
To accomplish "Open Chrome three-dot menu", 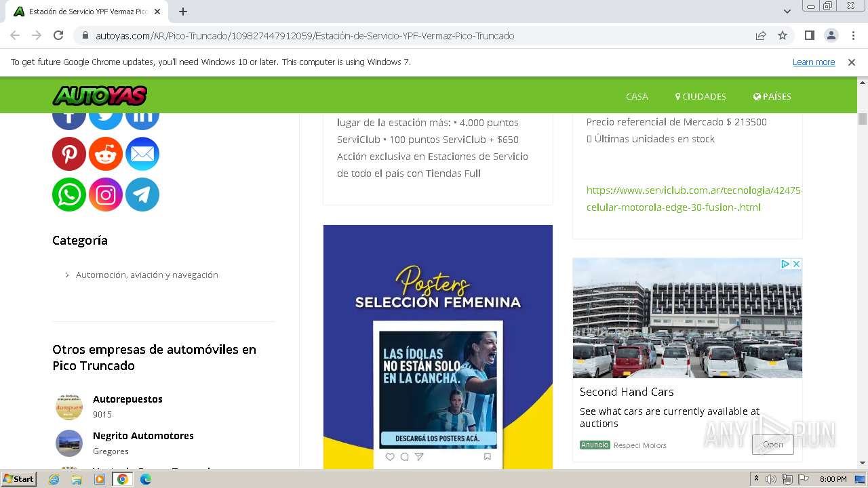I will click(x=853, y=35).
